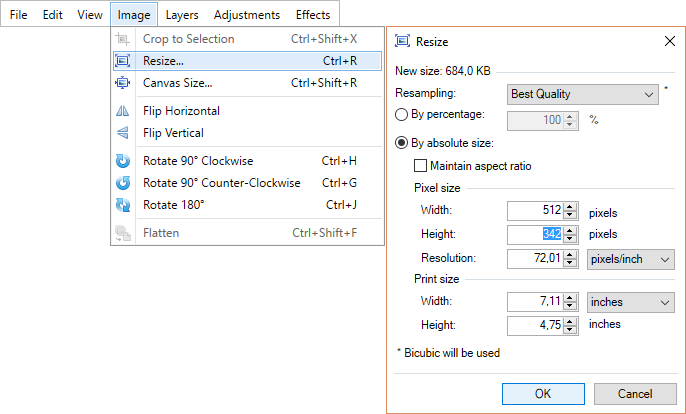Screen dimensions: 686x414
Task: Click the print Width input field
Action: [x=535, y=302]
